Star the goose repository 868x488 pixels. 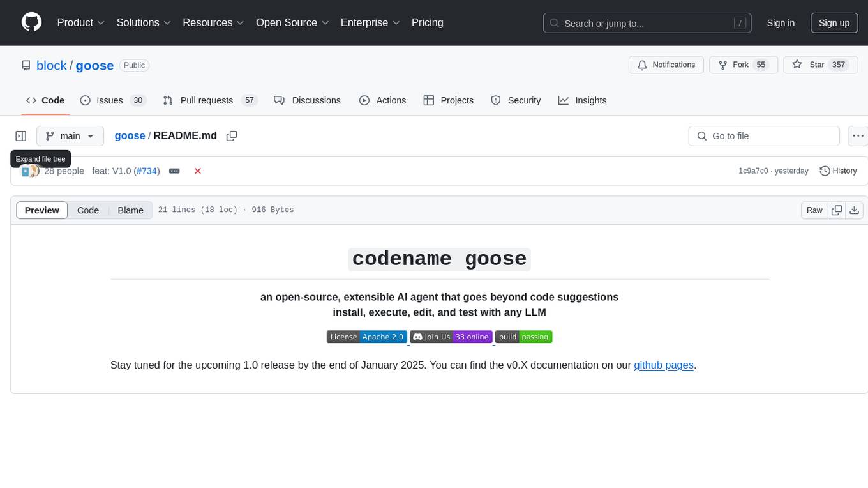(x=821, y=65)
